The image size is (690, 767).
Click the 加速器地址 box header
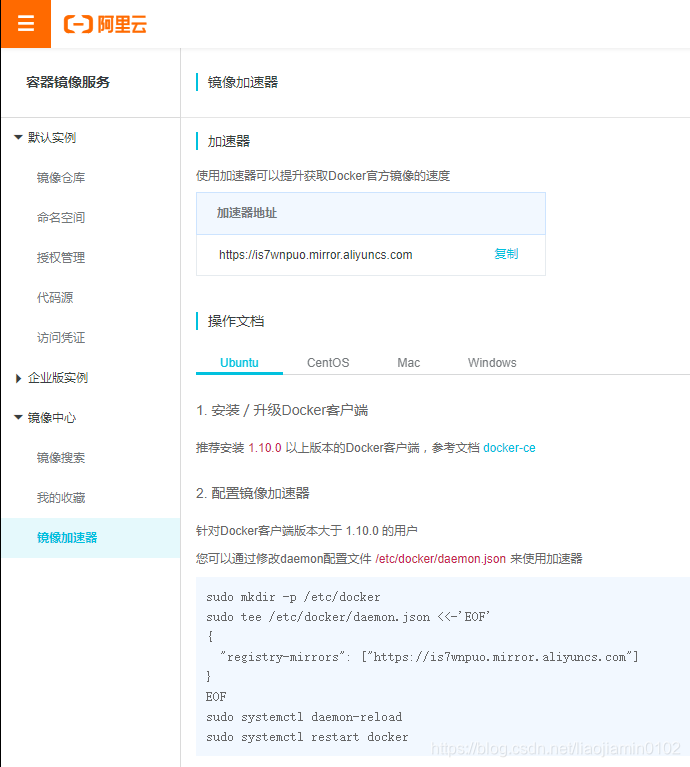coord(371,213)
